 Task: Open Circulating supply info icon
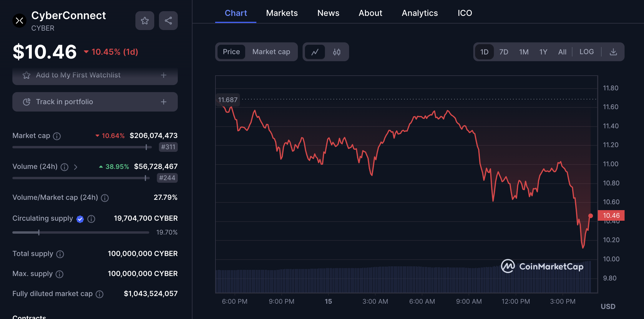pyautogui.click(x=91, y=219)
